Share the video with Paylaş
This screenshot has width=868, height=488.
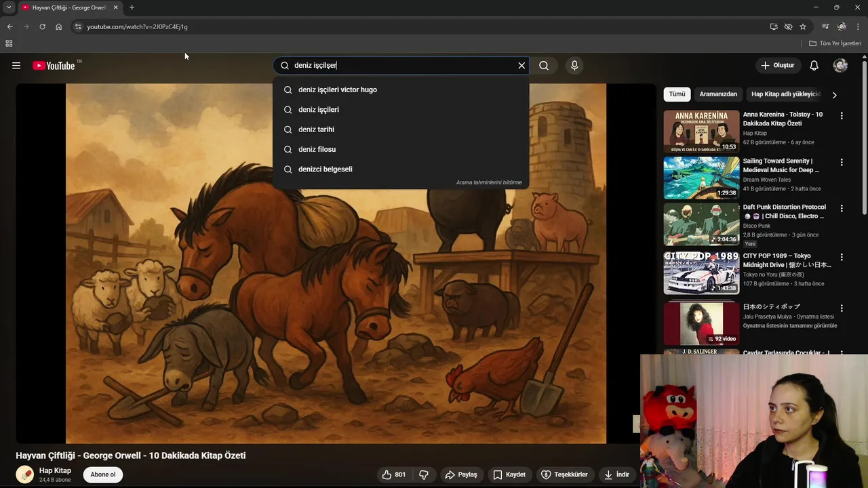point(461,474)
